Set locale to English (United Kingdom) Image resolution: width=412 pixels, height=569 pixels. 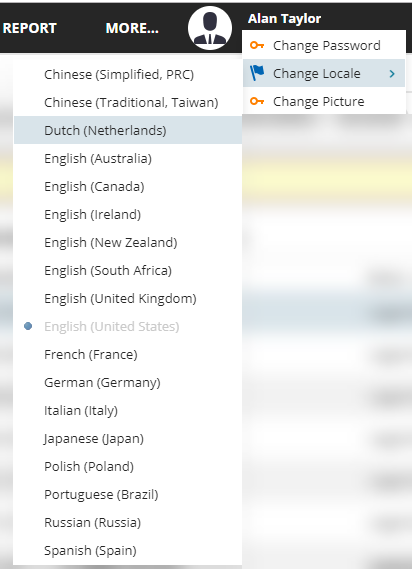coord(128,298)
